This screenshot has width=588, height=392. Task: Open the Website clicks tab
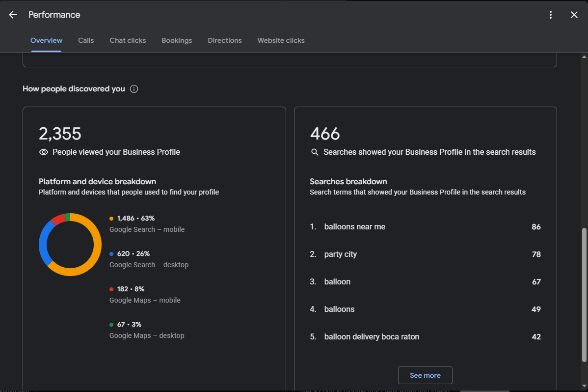[x=281, y=40]
